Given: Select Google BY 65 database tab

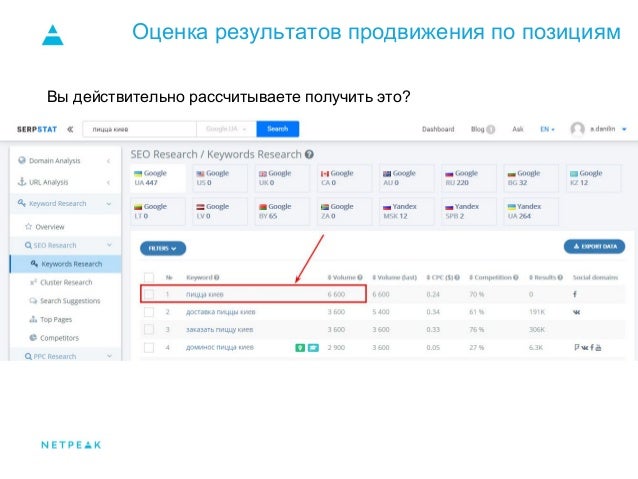Looking at the screenshot, I should pyautogui.click(x=282, y=211).
